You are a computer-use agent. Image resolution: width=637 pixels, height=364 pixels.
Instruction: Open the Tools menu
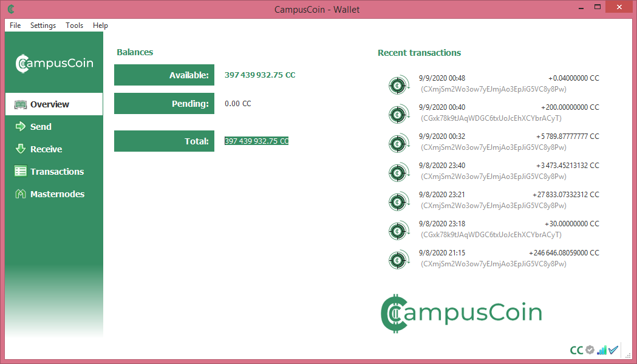click(x=74, y=25)
